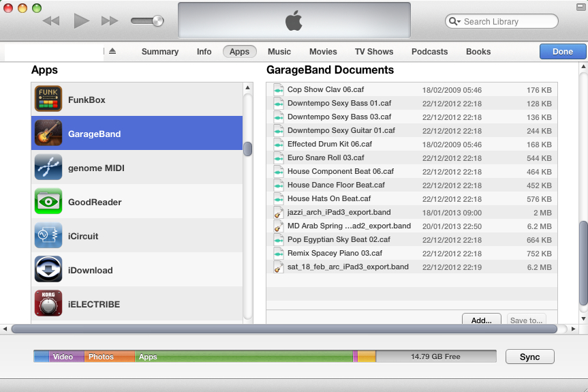Select genome MIDI in apps list
The height and width of the screenshot is (392, 588).
(x=137, y=167)
